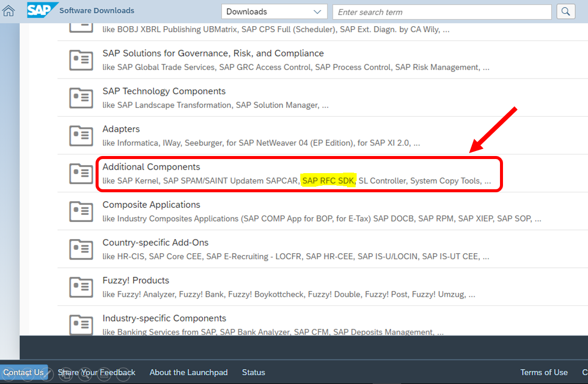Image resolution: width=588 pixels, height=384 pixels.
Task: Click folder icon for SAP Solutions for Governance
Action: coord(81,60)
